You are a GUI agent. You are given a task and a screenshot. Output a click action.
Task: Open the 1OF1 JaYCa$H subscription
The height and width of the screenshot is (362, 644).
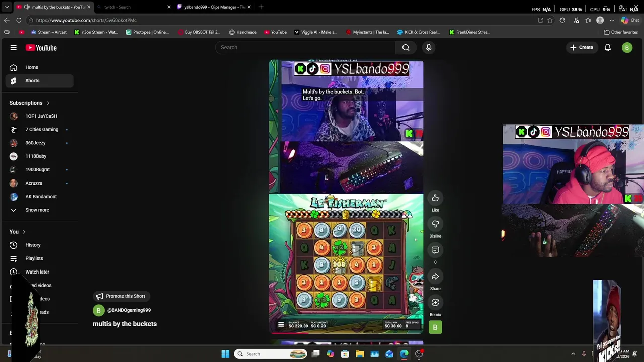[x=40, y=116]
